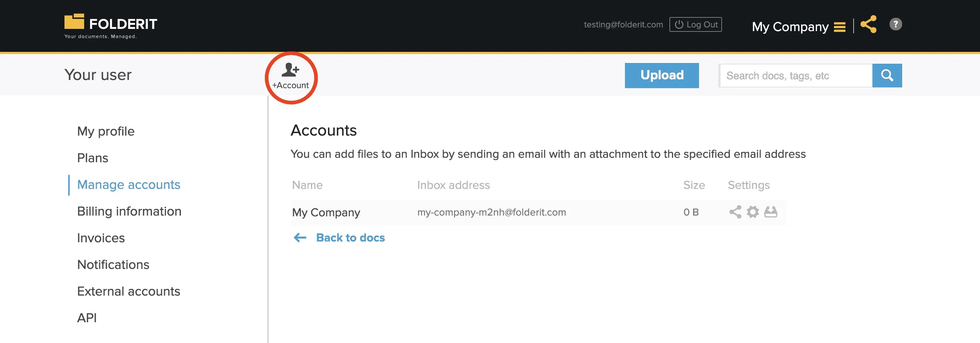
Task: Open Billing information
Action: point(129,211)
